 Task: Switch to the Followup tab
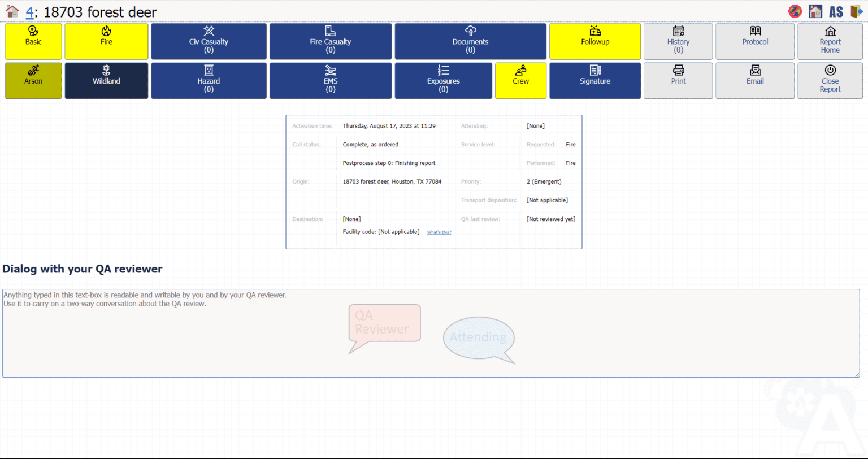(x=594, y=41)
